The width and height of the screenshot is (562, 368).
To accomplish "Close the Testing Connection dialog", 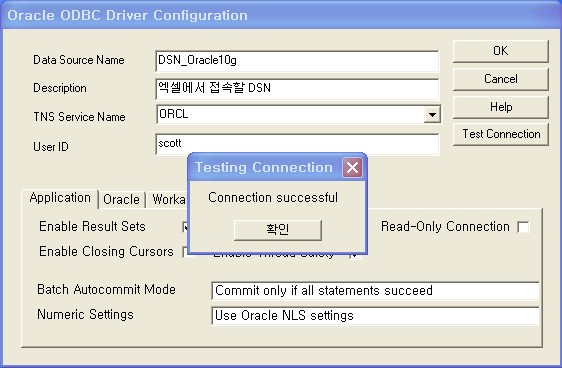I will coord(352,167).
